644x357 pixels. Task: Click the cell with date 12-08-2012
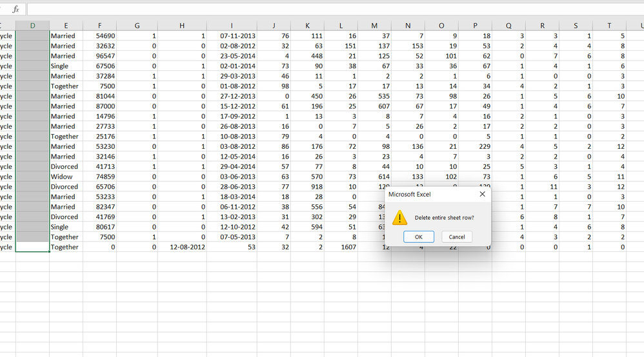pyautogui.click(x=182, y=247)
